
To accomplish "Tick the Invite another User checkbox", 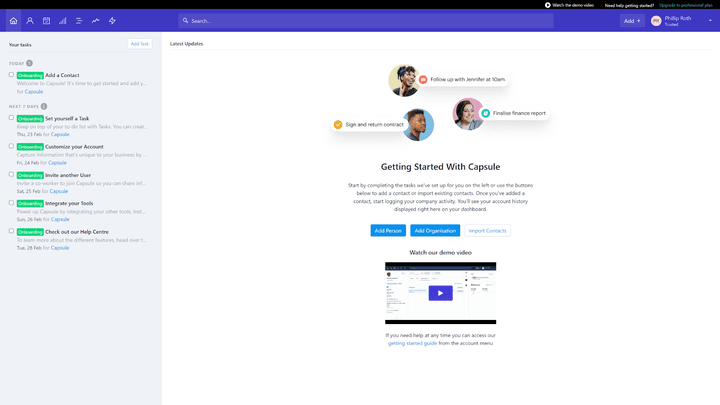I will tap(12, 174).
